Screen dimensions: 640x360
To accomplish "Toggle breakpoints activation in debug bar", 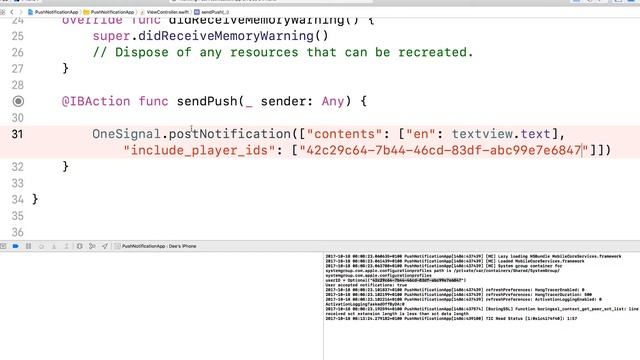I will coord(16,246).
